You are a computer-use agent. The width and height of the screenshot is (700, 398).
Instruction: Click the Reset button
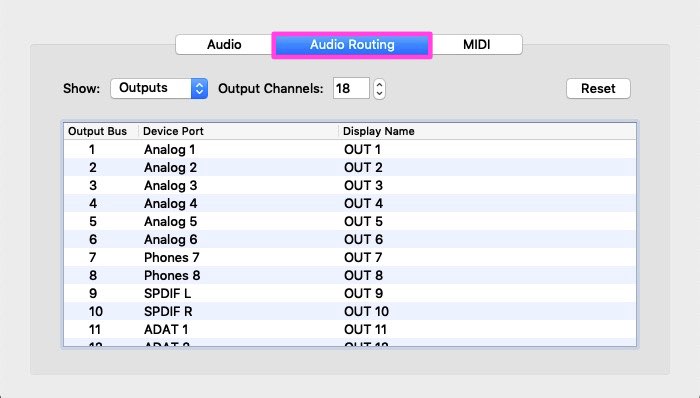(598, 88)
